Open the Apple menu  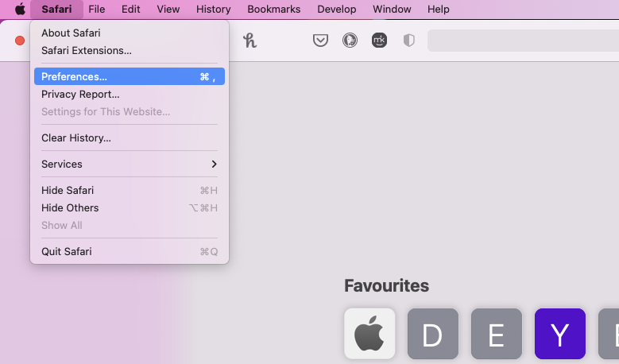(x=20, y=9)
